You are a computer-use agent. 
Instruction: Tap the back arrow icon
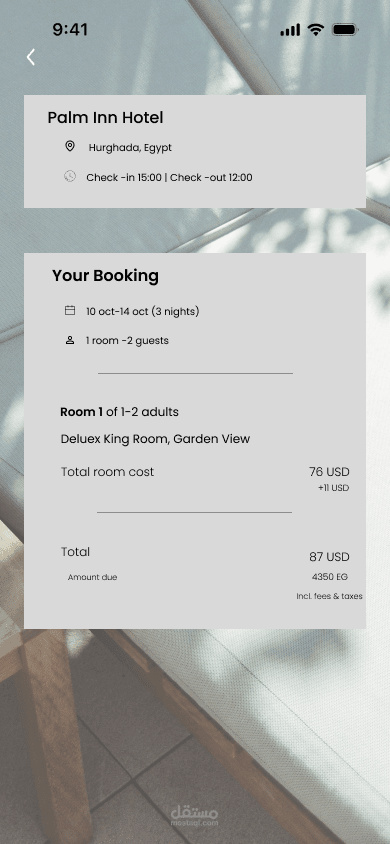31,57
